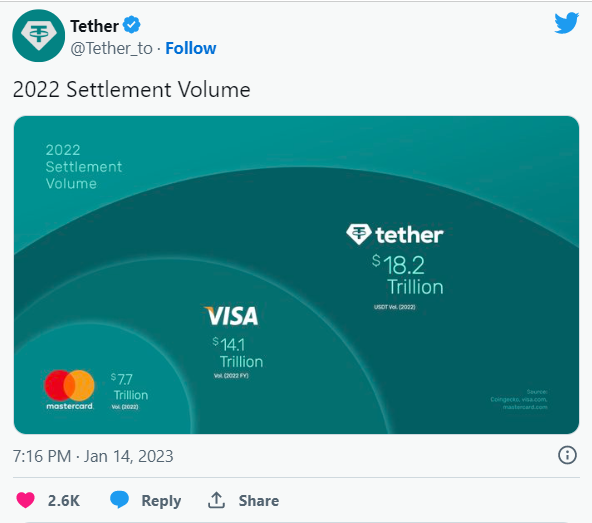Image resolution: width=592 pixels, height=523 pixels.
Task: Click the 2022 Settlement Volume tweet text
Action: pyautogui.click(x=131, y=90)
